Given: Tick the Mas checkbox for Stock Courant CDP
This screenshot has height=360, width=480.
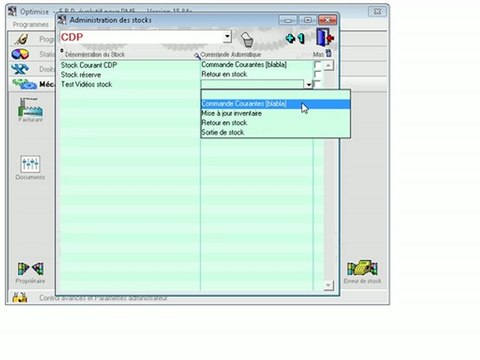Looking at the screenshot, I should click(318, 65).
